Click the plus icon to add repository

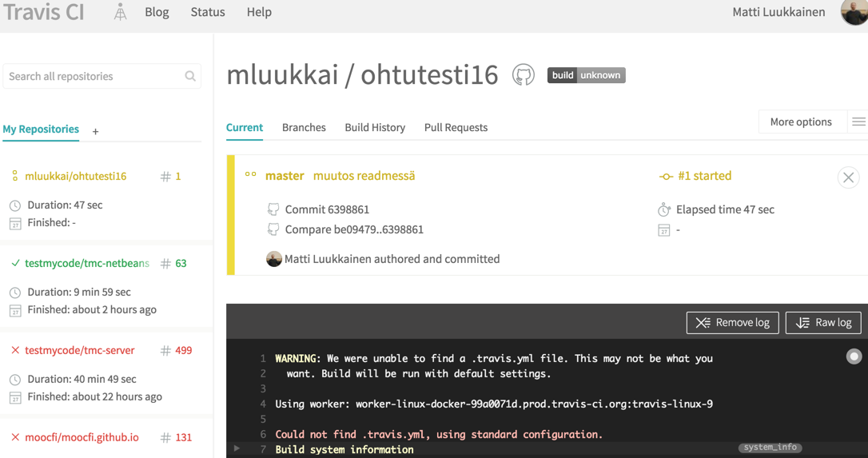pyautogui.click(x=95, y=132)
